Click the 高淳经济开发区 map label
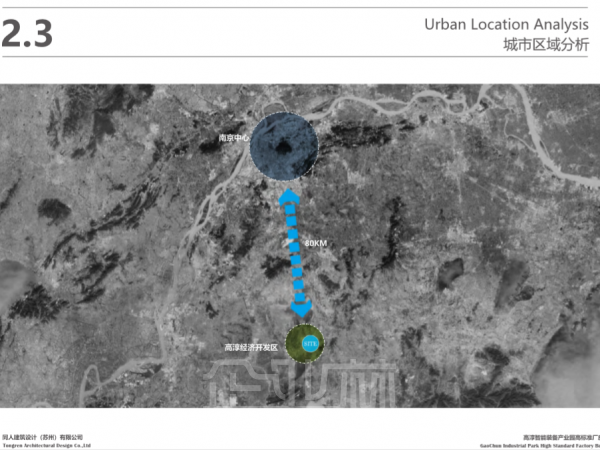 (251, 347)
